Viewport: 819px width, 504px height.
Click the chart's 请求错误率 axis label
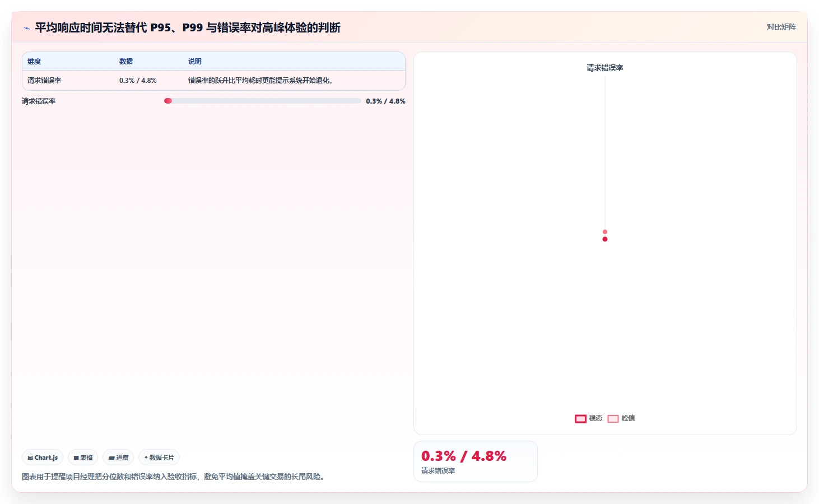tap(605, 68)
